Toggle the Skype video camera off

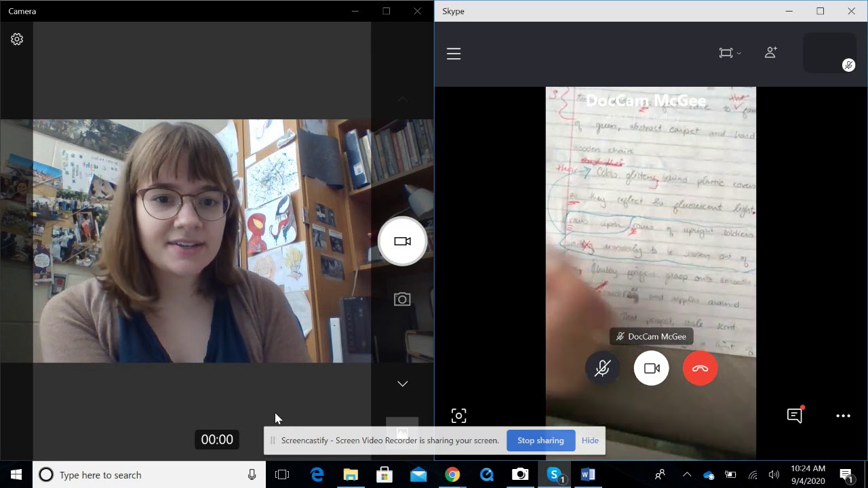point(652,368)
